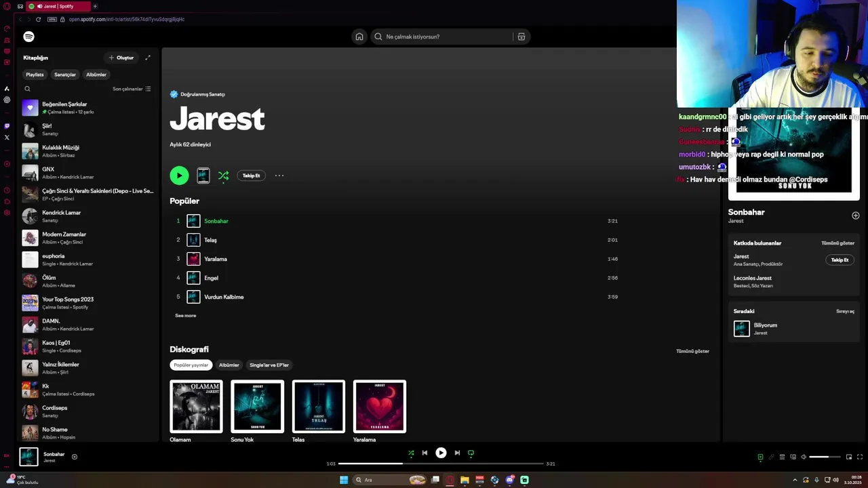
Task: Filter library by Sanatçılar
Action: point(65,75)
